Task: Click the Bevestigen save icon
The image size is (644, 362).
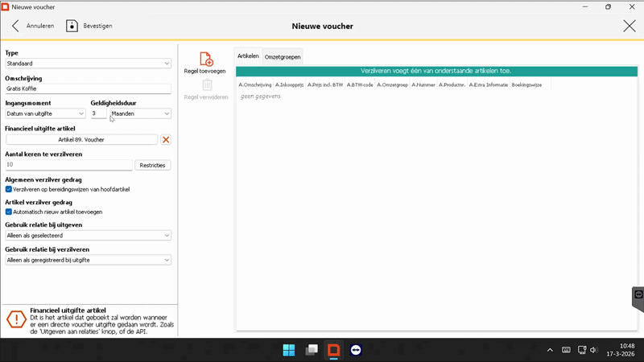Action: pyautogui.click(x=72, y=26)
